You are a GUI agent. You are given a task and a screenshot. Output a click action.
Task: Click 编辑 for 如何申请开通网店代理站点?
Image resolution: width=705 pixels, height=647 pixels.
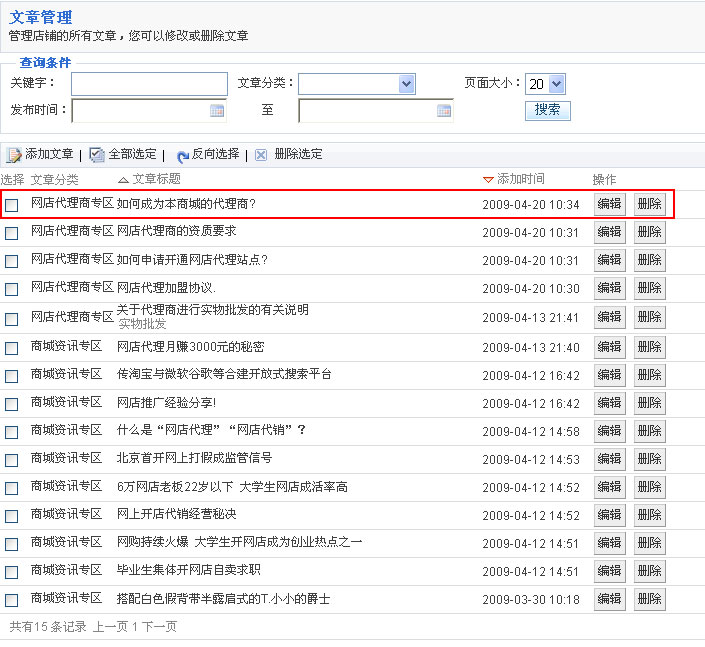coord(609,260)
